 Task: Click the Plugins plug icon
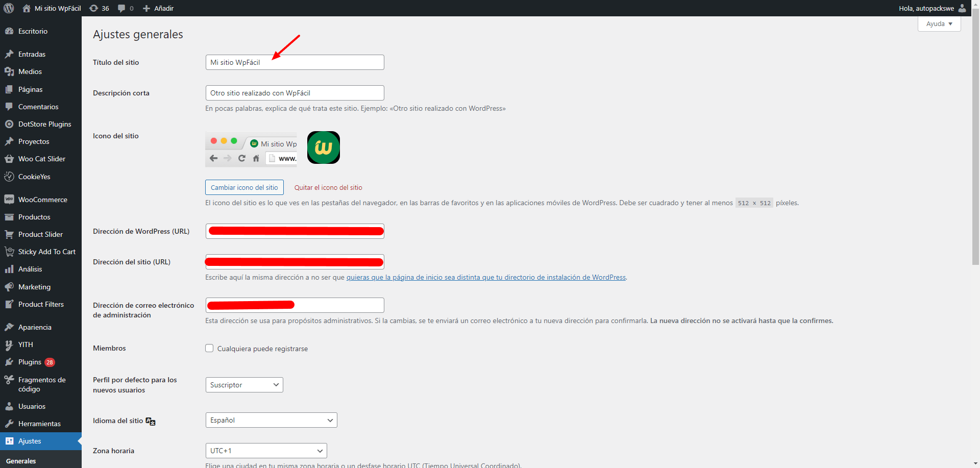click(9, 362)
